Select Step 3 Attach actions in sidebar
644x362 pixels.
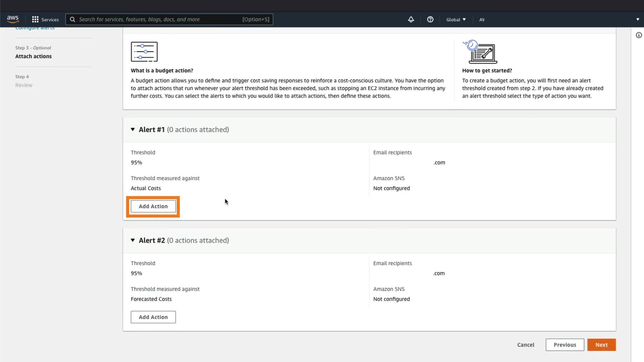tap(34, 56)
